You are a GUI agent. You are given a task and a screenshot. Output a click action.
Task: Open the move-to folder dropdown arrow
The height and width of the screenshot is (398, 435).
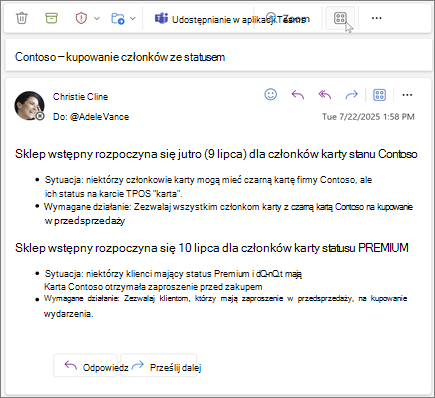pyautogui.click(x=133, y=18)
